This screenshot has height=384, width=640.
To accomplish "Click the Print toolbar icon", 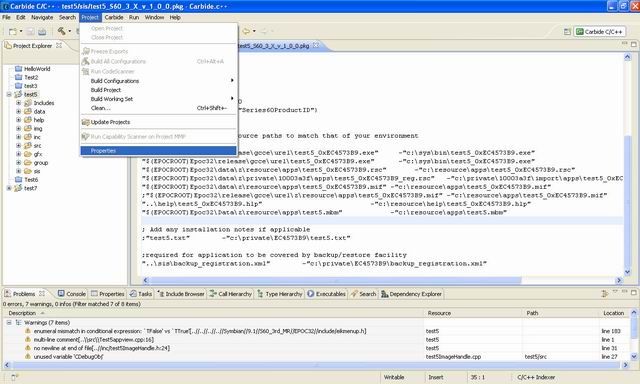I will pos(42,31).
